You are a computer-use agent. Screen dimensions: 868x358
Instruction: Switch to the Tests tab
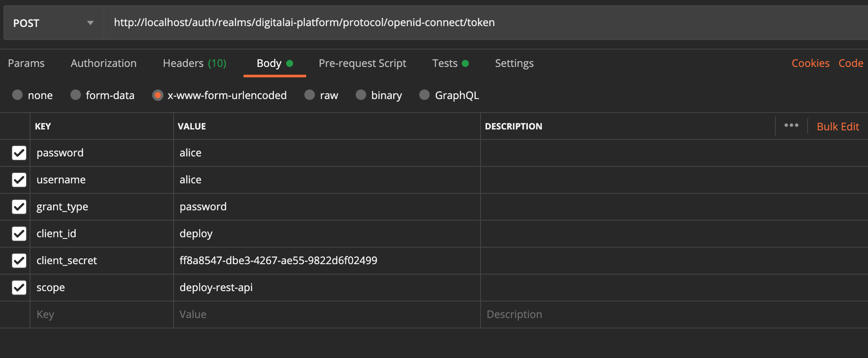coord(450,63)
